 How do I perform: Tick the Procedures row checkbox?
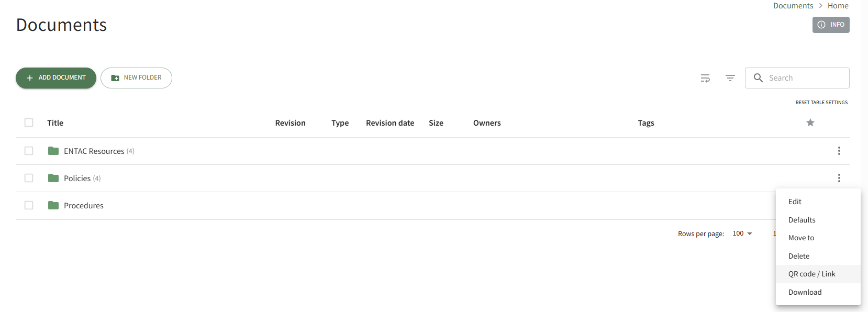click(x=29, y=205)
